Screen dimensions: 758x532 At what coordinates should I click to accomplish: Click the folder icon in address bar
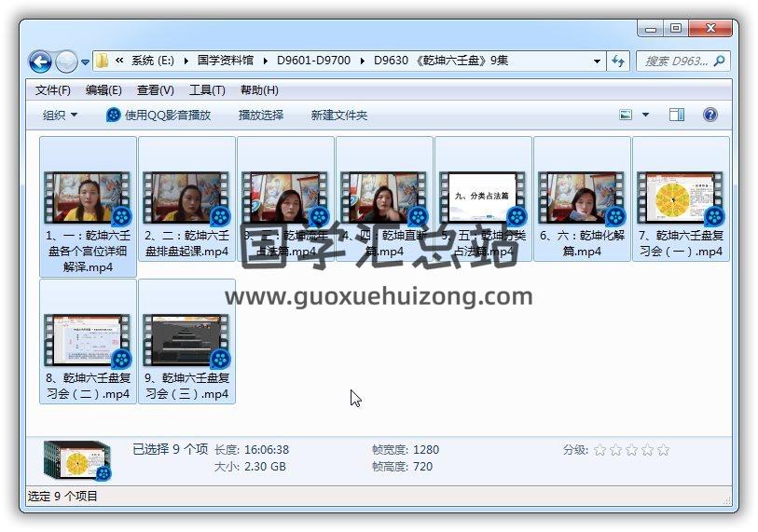click(x=102, y=61)
